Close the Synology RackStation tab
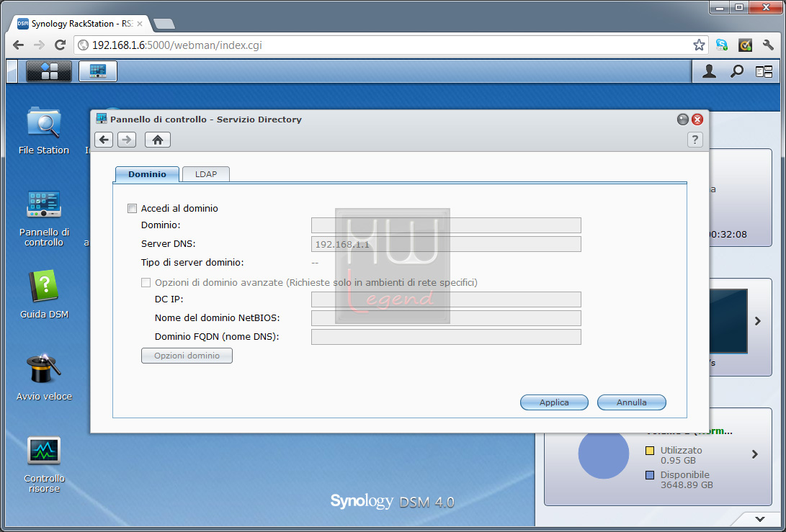Viewport: 786px width, 532px height. pos(139,24)
